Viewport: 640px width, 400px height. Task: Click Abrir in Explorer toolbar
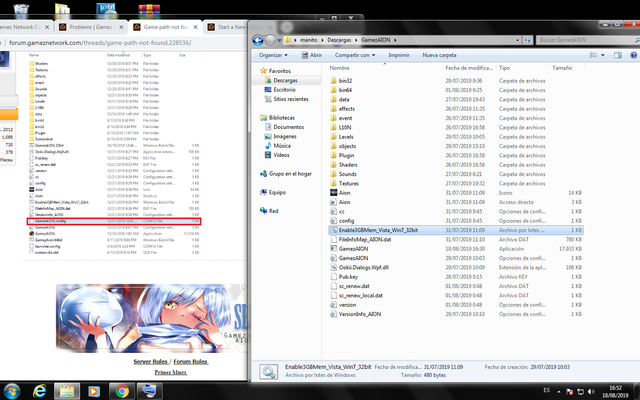[311, 55]
